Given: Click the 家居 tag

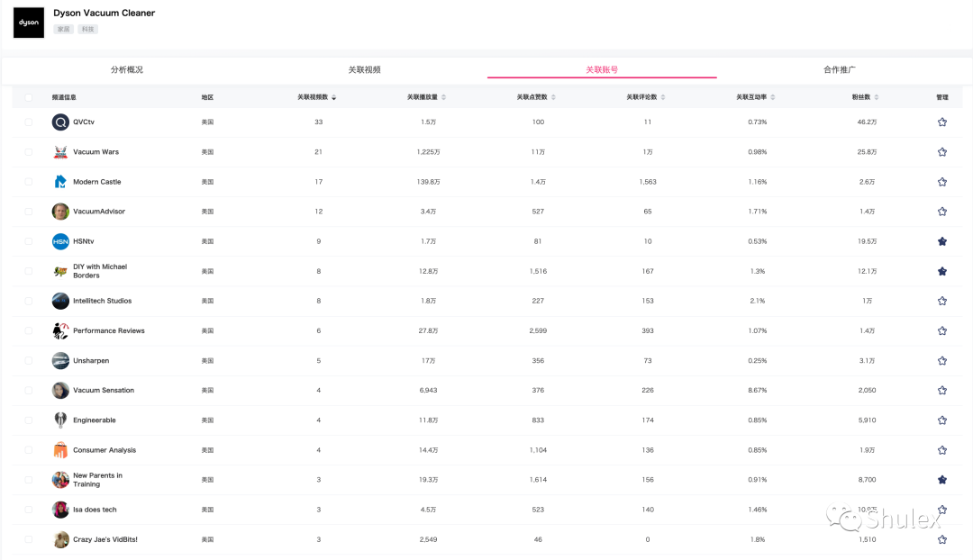Looking at the screenshot, I should point(63,29).
